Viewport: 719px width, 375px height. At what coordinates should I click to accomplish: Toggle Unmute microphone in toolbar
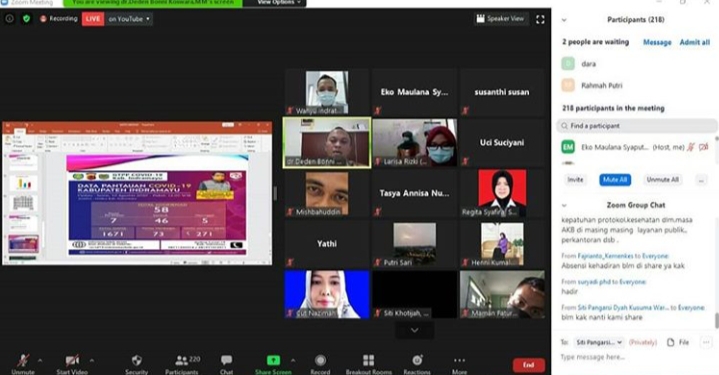point(23,361)
